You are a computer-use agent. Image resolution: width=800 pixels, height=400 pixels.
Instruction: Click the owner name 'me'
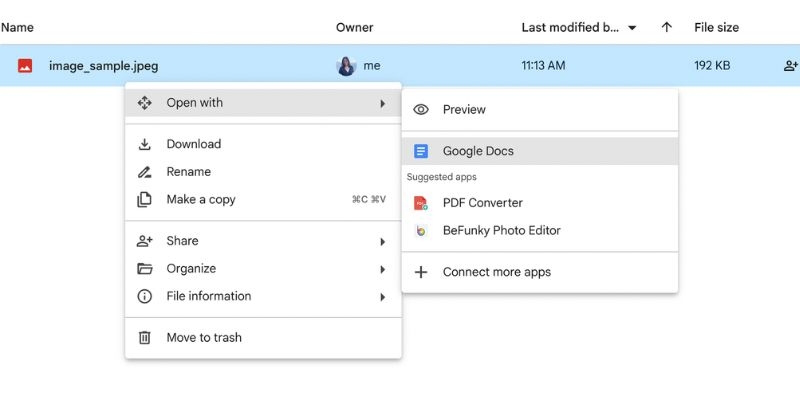click(372, 66)
